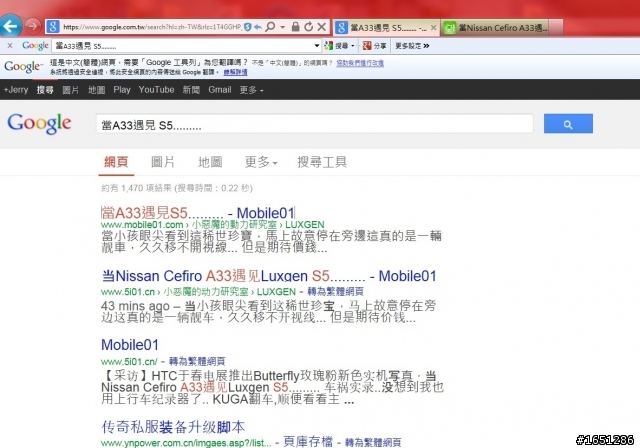
Task: Click the 頁庫存檔 cached link
Action: click(x=308, y=441)
